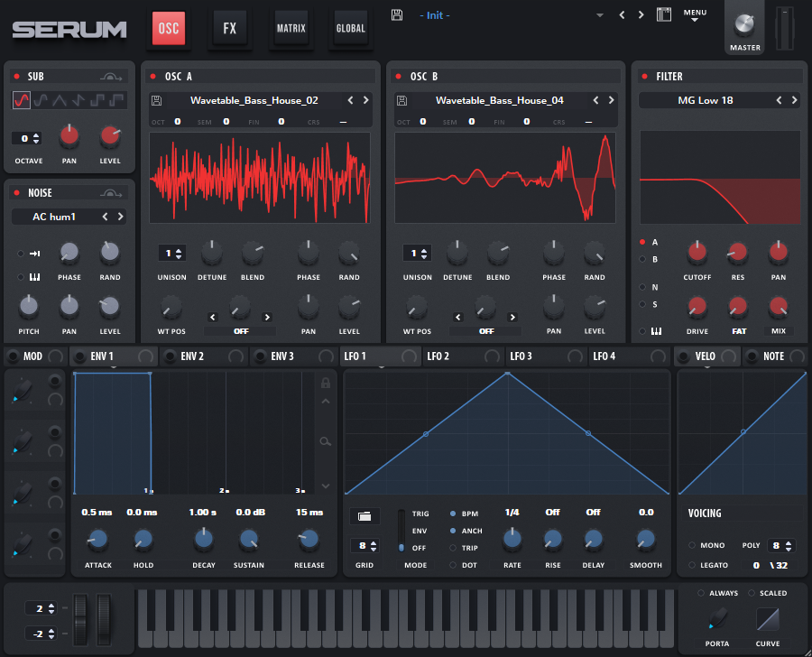Enable LFO DOT mode

coord(453,565)
